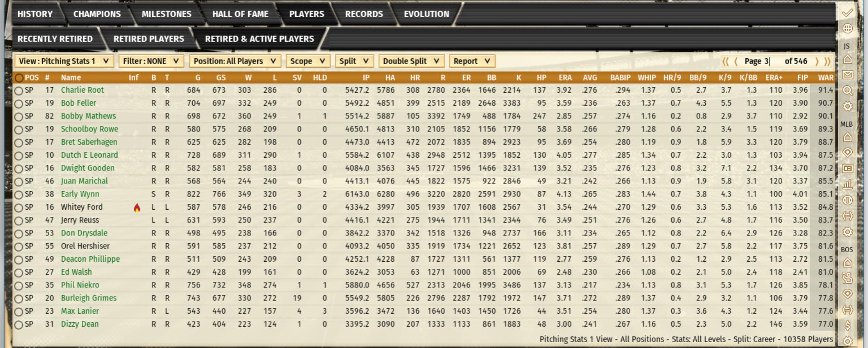This screenshot has width=868, height=348.
Task: Switch to the Milestones tab
Action: [166, 14]
